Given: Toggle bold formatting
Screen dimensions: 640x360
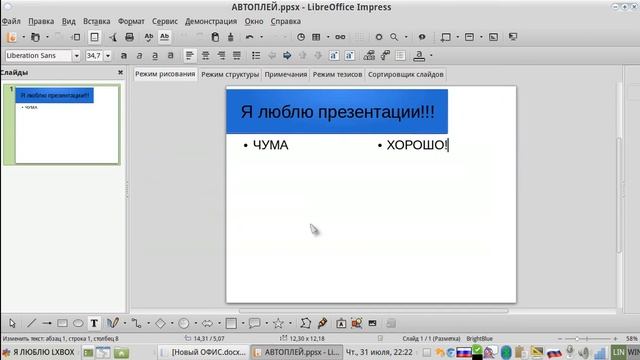Looking at the screenshot, I should coord(124,56).
